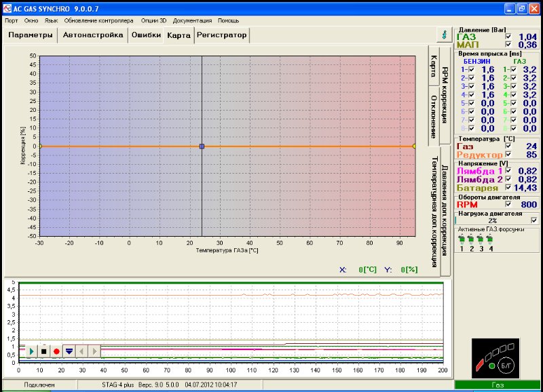Open the Опции 3D menu
Image resolution: width=543 pixels, height=392 pixels.
pyautogui.click(x=153, y=20)
